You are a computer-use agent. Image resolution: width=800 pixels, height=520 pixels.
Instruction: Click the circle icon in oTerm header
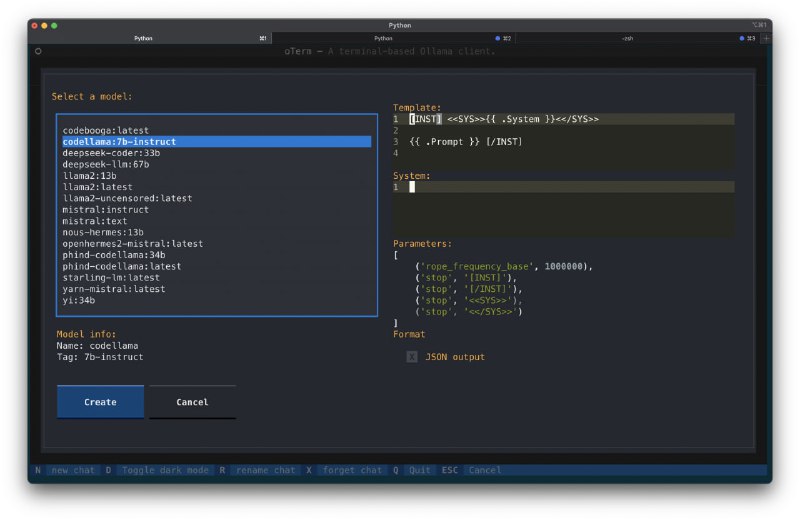point(37,51)
